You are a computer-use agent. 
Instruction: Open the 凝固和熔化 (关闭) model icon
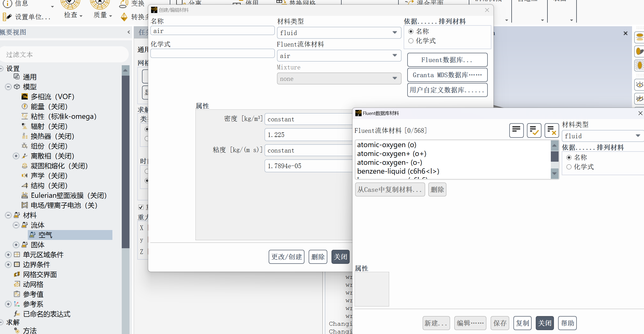tap(25, 166)
